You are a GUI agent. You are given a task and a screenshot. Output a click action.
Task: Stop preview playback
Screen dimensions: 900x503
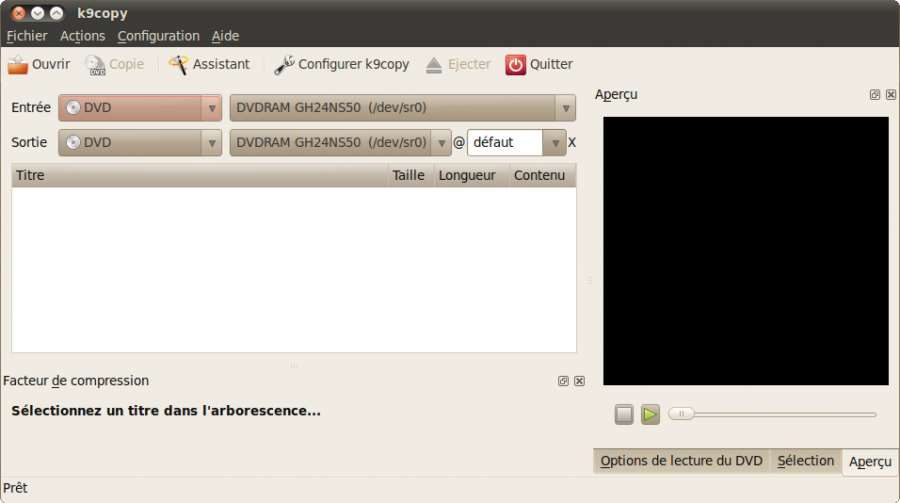624,414
